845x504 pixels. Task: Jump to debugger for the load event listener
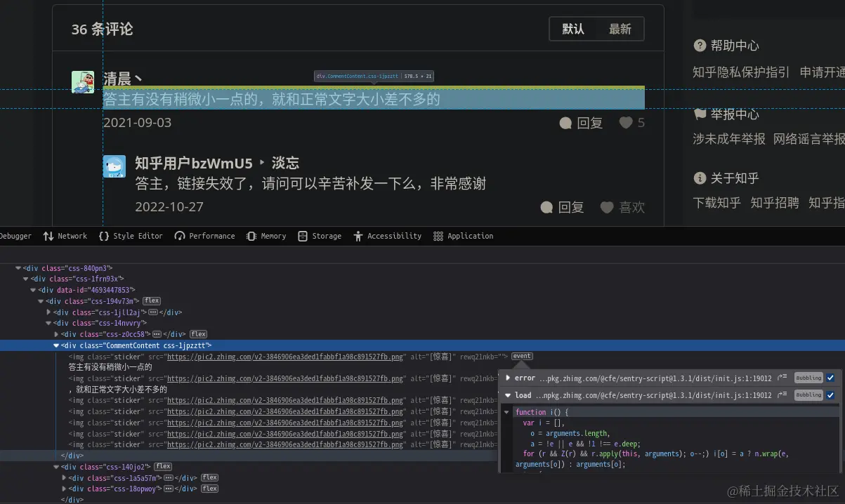pyautogui.click(x=782, y=395)
